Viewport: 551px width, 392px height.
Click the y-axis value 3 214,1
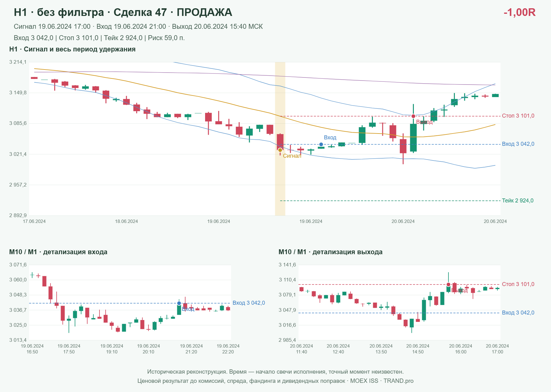pos(18,62)
